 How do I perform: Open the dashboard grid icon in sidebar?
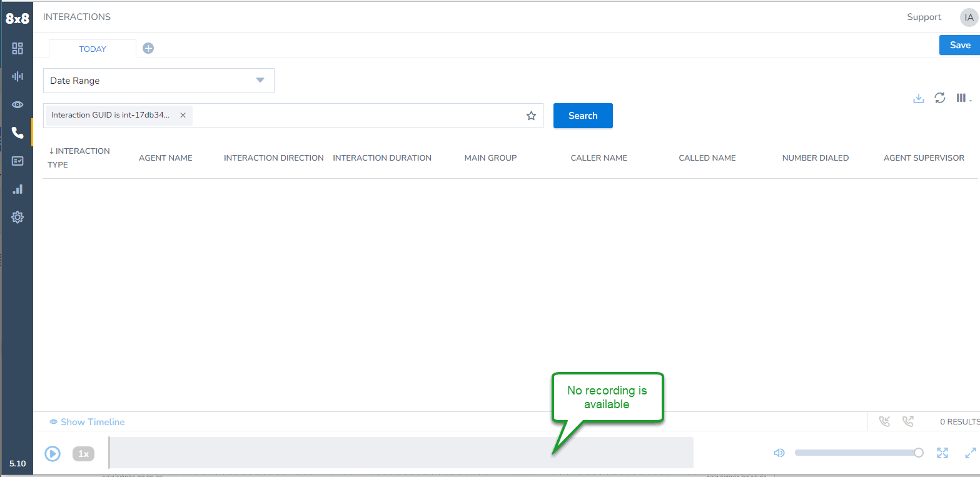[18, 48]
